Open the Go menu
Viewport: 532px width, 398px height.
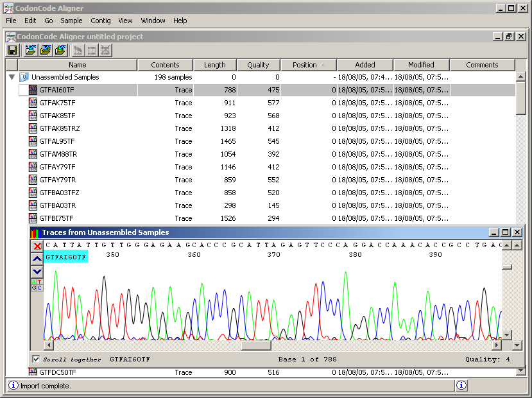click(x=49, y=21)
